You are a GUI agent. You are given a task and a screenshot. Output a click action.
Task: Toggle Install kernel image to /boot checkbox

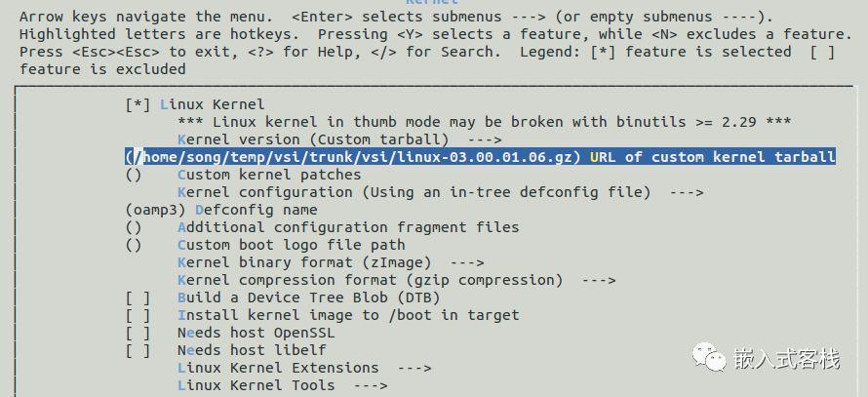pyautogui.click(x=138, y=316)
